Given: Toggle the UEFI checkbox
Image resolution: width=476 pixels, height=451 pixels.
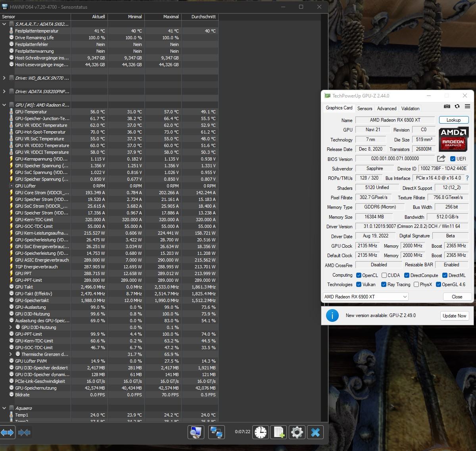Looking at the screenshot, I should pyautogui.click(x=453, y=159).
